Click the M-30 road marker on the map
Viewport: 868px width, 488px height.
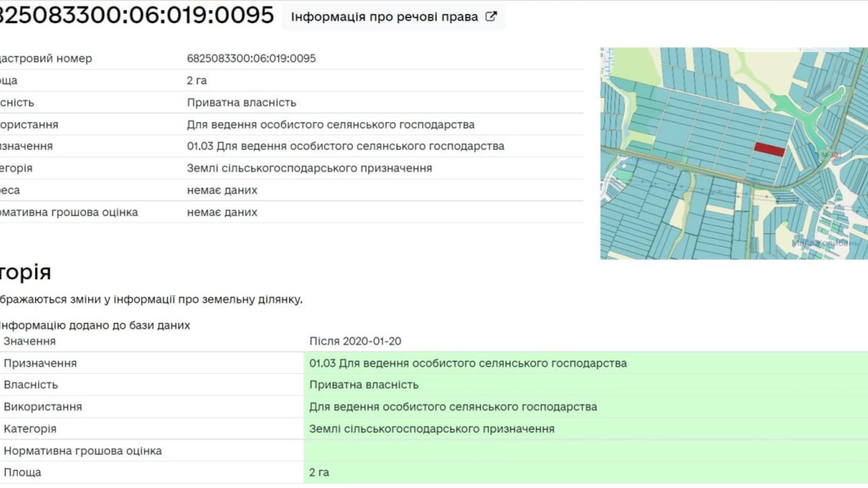[831, 155]
